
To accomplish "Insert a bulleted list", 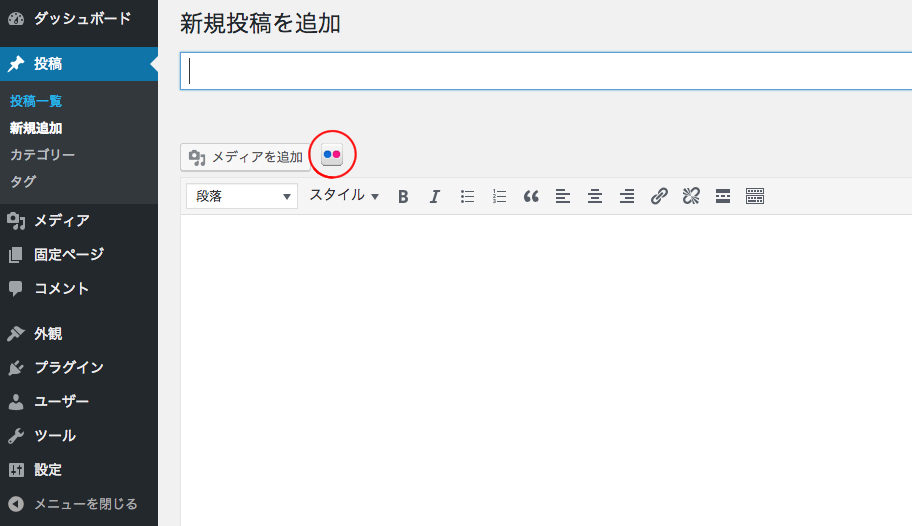I will [467, 197].
